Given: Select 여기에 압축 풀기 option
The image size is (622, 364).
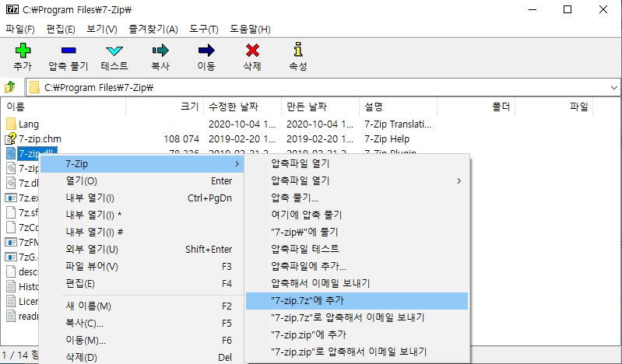Looking at the screenshot, I should coord(357,215).
